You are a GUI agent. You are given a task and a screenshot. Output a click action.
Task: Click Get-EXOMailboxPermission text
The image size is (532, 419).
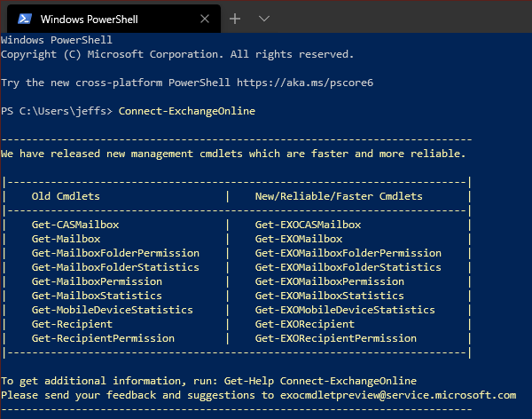[330, 281]
